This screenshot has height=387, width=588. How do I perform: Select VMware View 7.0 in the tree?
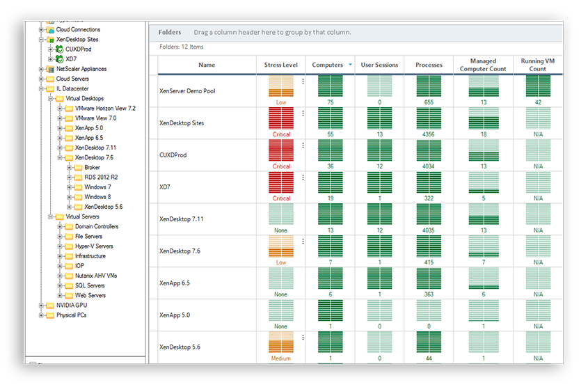(x=95, y=118)
